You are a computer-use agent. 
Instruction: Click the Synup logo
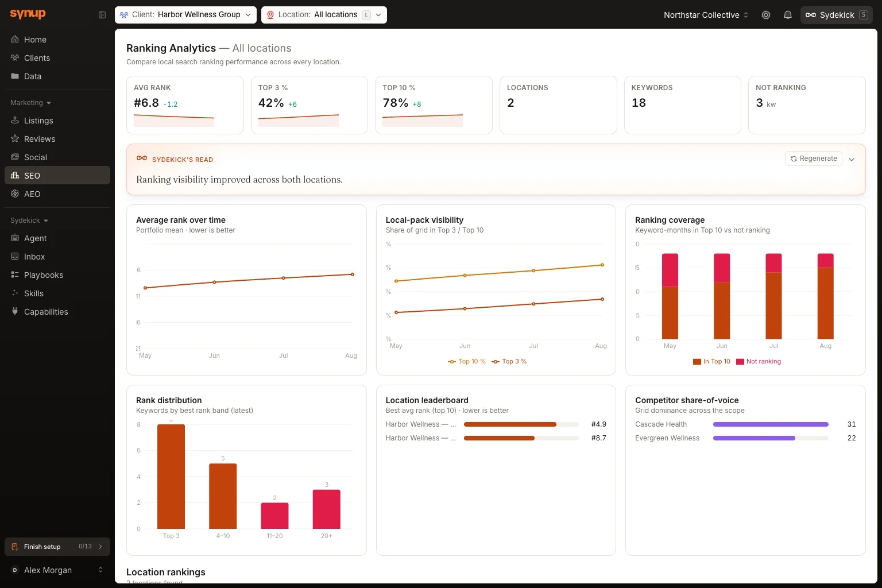28,14
